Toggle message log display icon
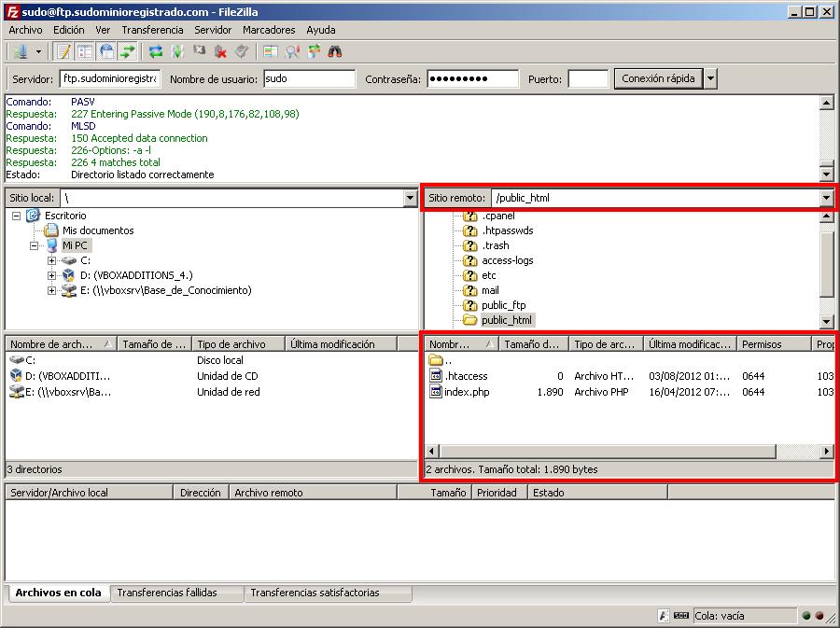Viewport: 840px width, 628px height. [63, 52]
